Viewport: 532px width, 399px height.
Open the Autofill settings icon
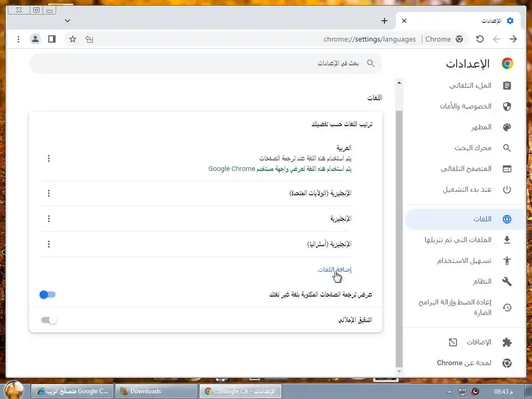(x=507, y=86)
